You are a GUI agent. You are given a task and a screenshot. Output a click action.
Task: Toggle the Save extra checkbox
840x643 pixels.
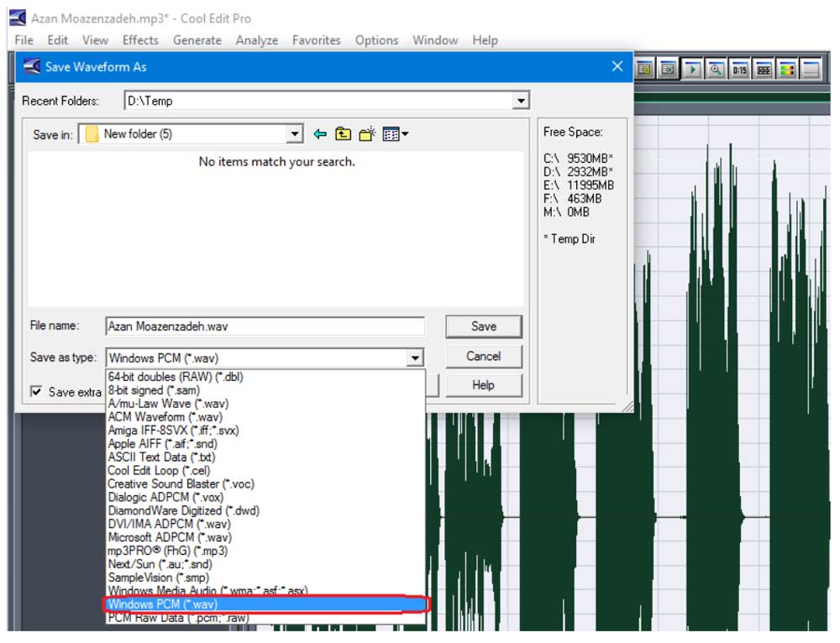(x=36, y=392)
